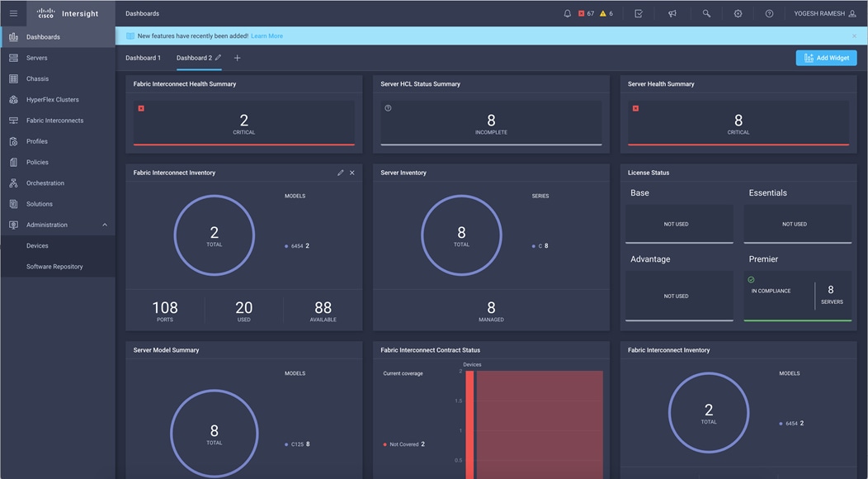Open Solutions in the sidebar
Viewport: 868px width, 479px height.
tap(58, 204)
